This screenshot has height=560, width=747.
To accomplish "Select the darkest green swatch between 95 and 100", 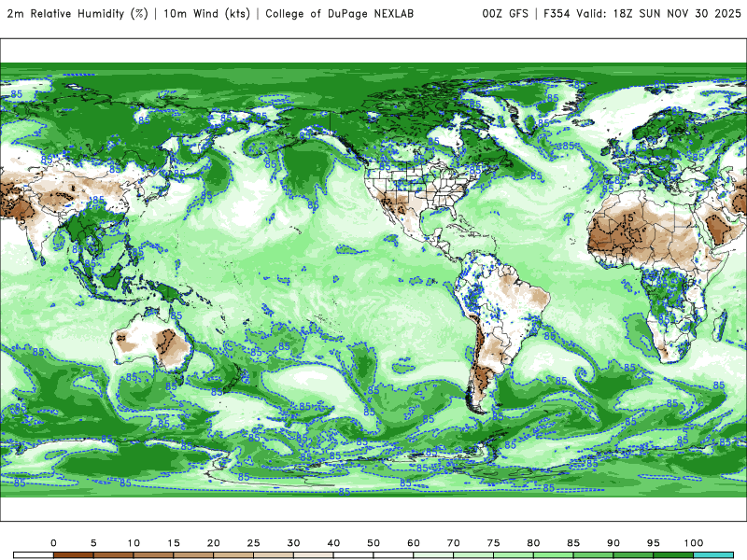I will (673, 555).
